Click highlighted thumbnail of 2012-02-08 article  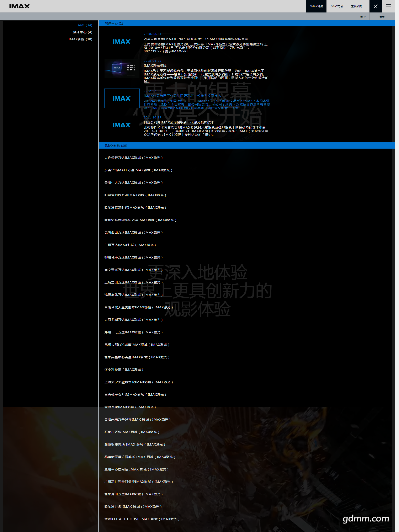122,98
